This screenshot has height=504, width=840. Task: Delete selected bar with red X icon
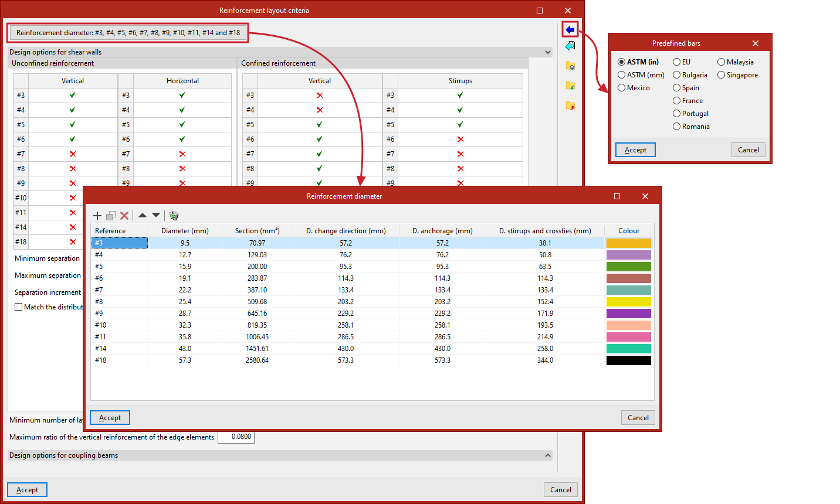tap(124, 216)
